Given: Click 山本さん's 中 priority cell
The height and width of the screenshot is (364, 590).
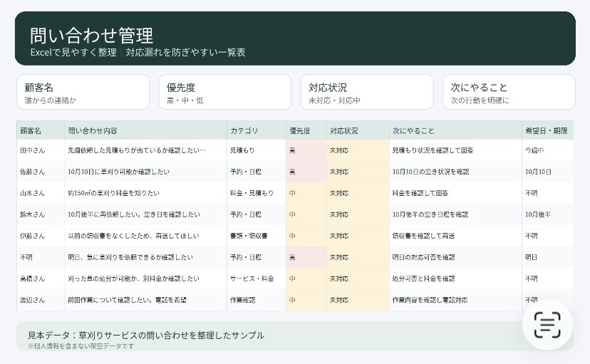Looking at the screenshot, I should 306,193.
